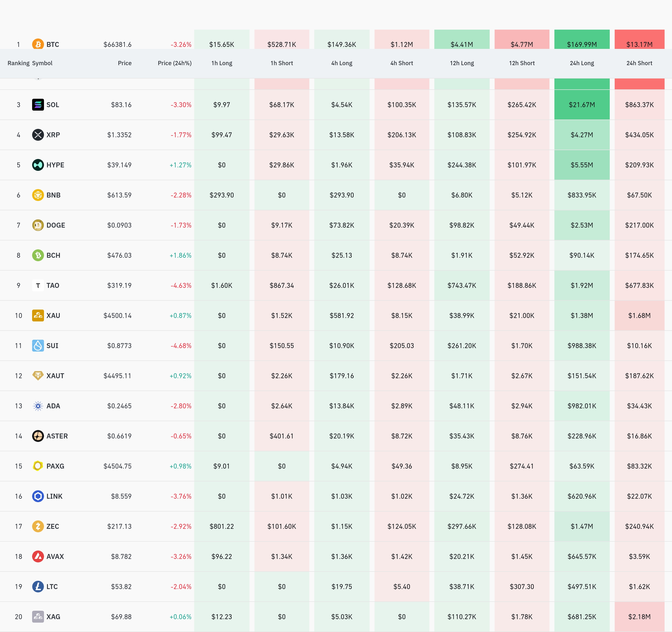Open the TAO symbol link
The height and width of the screenshot is (632, 672).
point(53,285)
